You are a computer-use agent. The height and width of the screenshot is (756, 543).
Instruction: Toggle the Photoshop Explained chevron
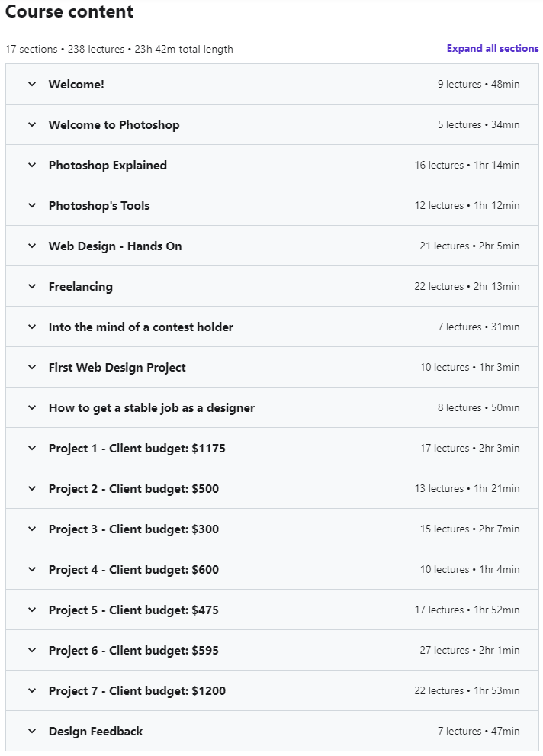[x=32, y=166]
